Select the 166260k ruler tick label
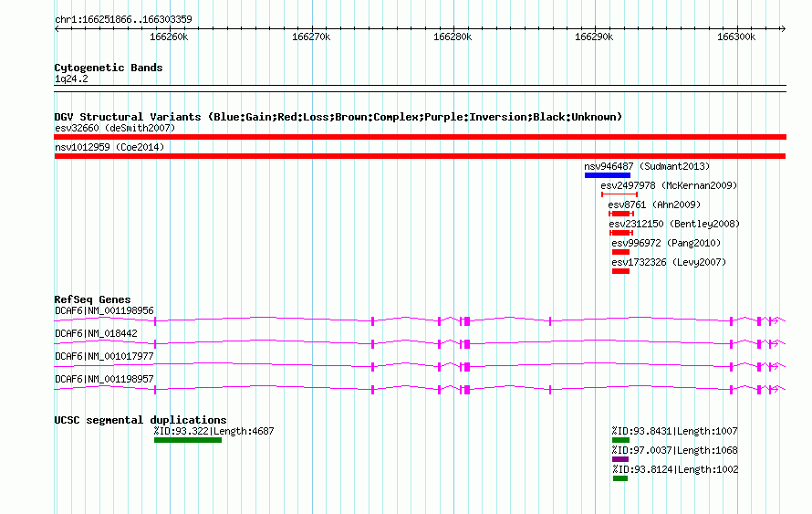 (x=169, y=37)
